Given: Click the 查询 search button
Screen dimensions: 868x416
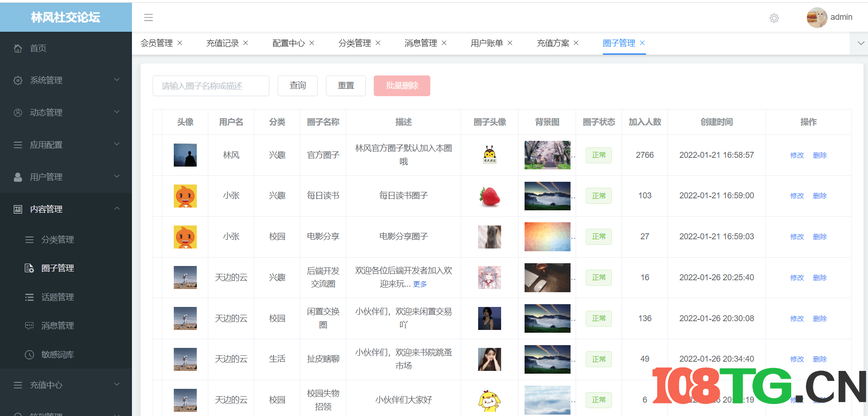Looking at the screenshot, I should pos(297,86).
